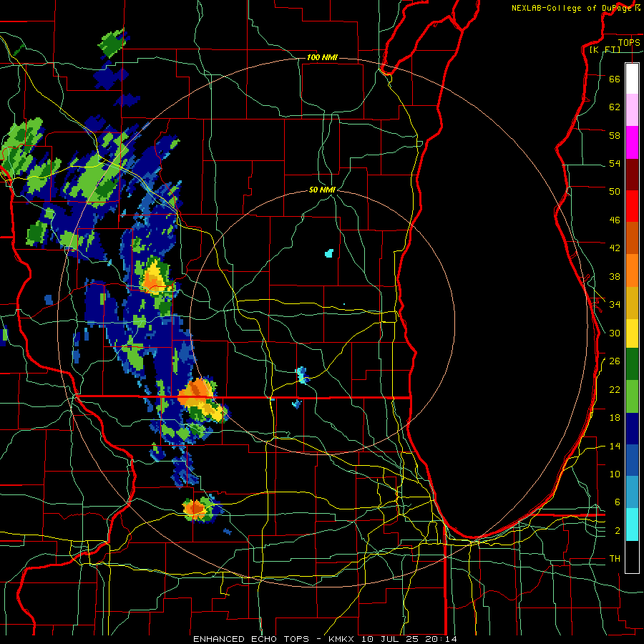Select the 38 legend value
This screenshot has width=644, height=644.
coord(615,276)
